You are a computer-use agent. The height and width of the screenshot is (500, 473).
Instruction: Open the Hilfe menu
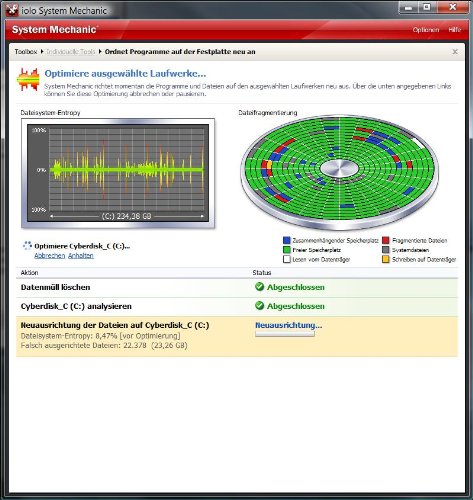pyautogui.click(x=455, y=30)
